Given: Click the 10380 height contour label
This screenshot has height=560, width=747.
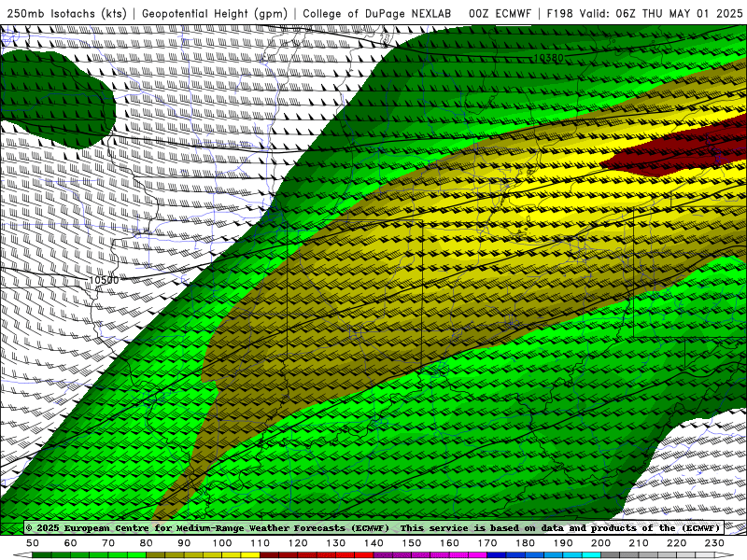Looking at the screenshot, I should [x=548, y=58].
